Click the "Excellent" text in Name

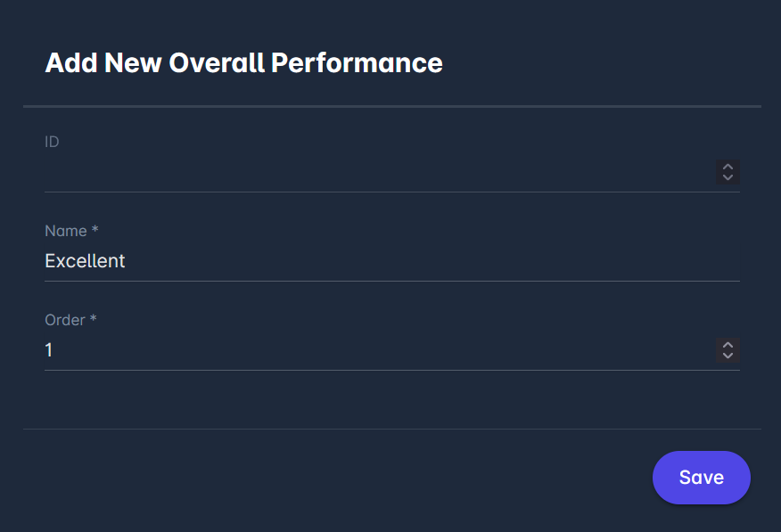click(x=85, y=261)
